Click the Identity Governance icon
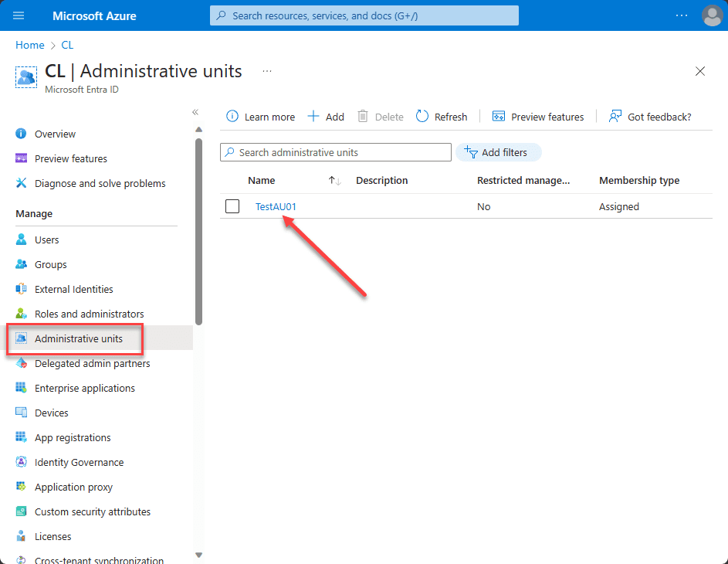This screenshot has width=728, height=564. point(21,462)
